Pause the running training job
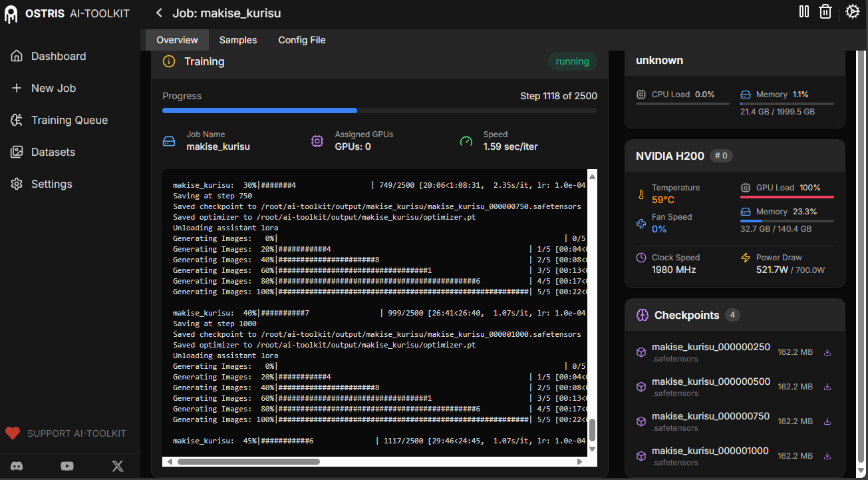 point(803,12)
